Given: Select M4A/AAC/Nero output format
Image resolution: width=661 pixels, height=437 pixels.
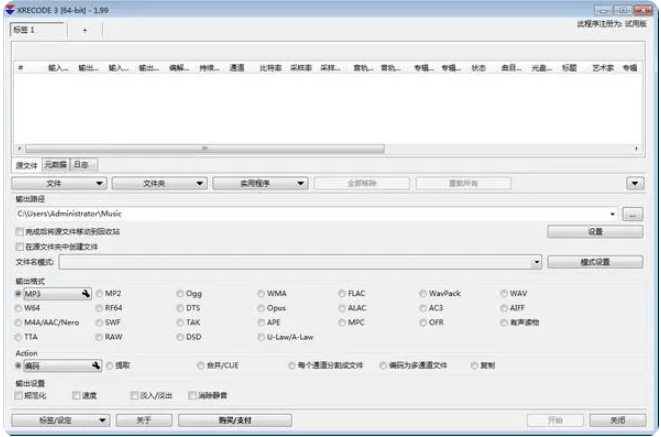Looking at the screenshot, I should click(18, 323).
